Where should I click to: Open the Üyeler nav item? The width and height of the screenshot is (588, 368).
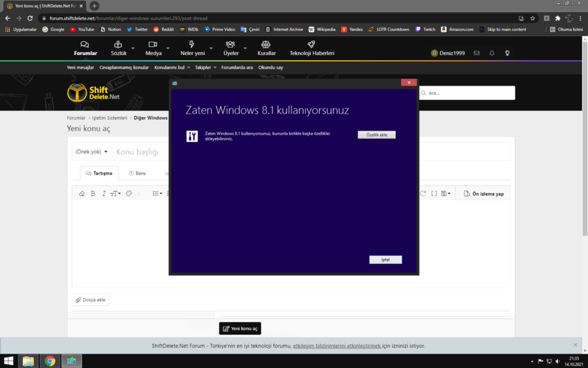pyautogui.click(x=231, y=49)
